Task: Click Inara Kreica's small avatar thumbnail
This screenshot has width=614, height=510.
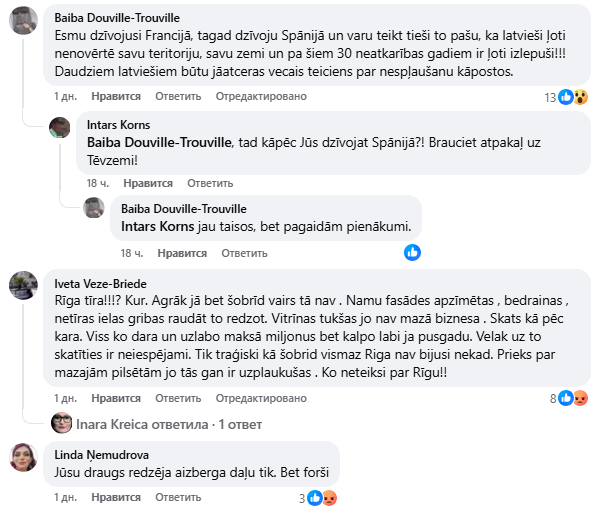Action: click(x=59, y=424)
